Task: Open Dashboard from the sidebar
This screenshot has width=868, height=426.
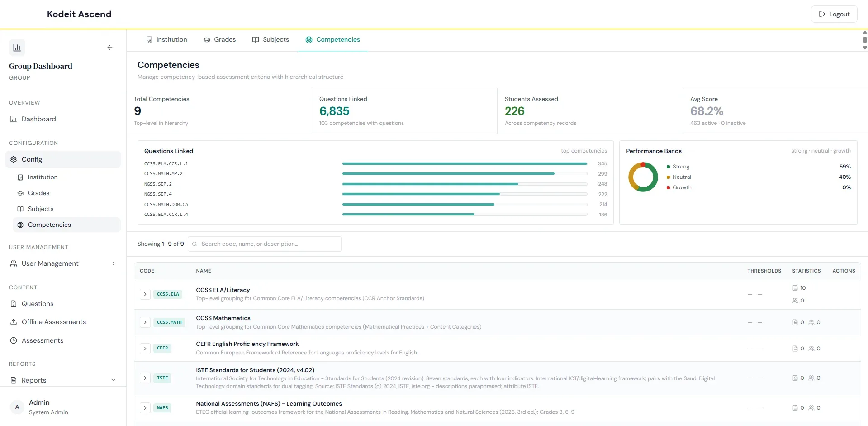Action: click(x=63, y=119)
